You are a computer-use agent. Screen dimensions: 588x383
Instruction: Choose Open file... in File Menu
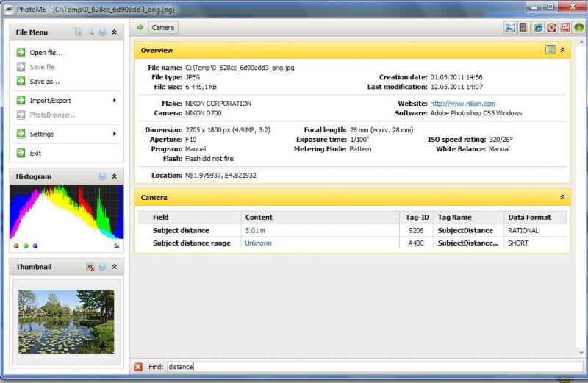tap(46, 52)
